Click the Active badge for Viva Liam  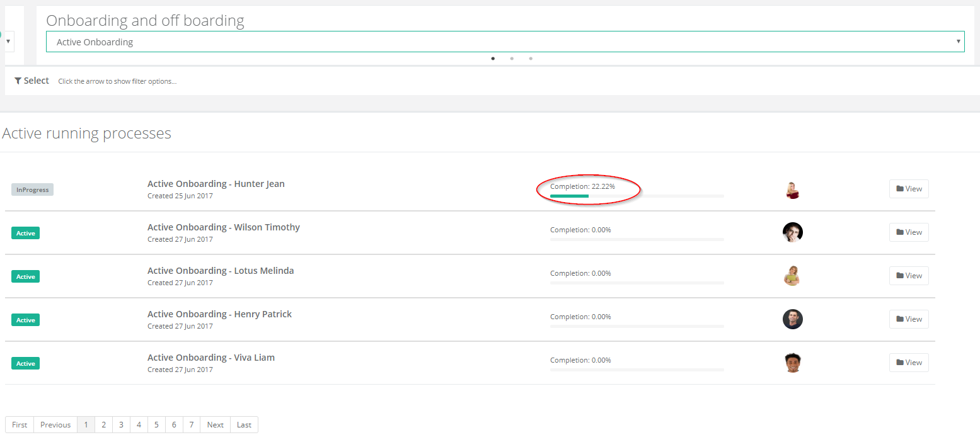25,363
